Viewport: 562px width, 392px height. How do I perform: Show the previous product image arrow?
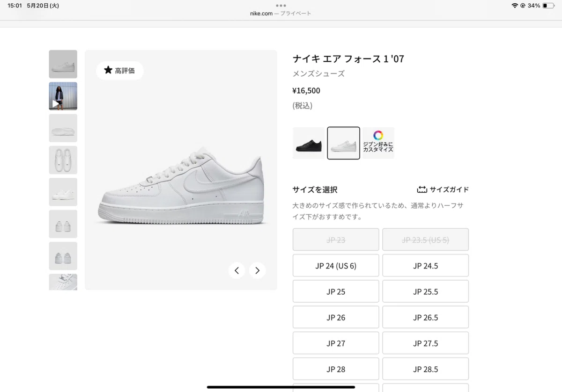tap(237, 270)
